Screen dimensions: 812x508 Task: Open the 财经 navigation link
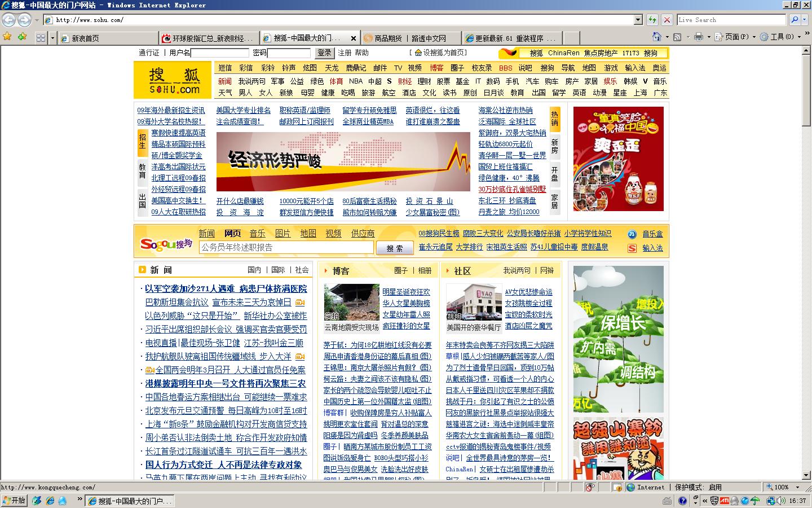pos(405,81)
